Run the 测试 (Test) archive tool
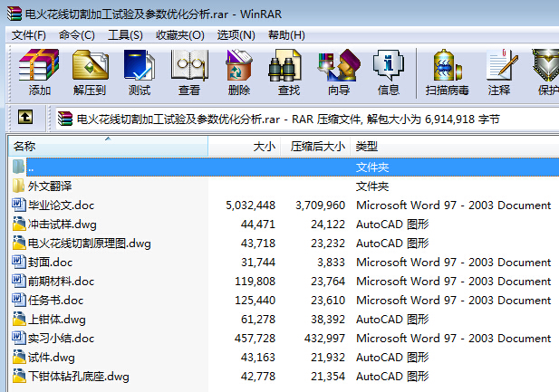The height and width of the screenshot is (392, 559). pyautogui.click(x=140, y=65)
